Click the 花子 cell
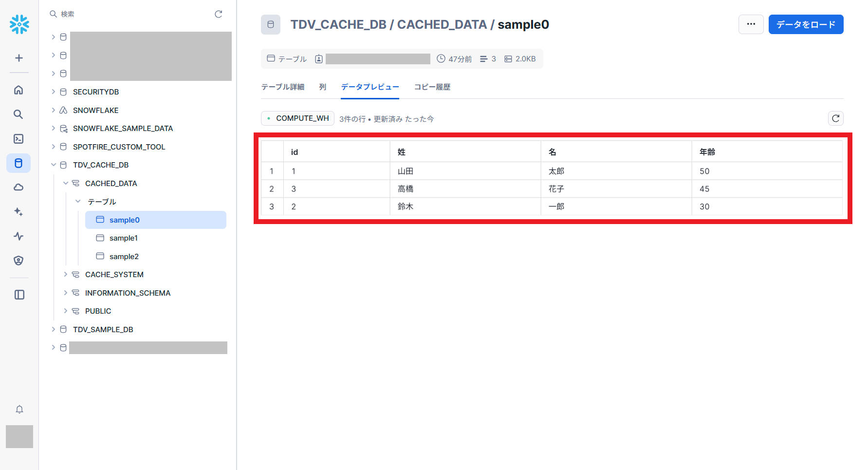 click(x=616, y=189)
